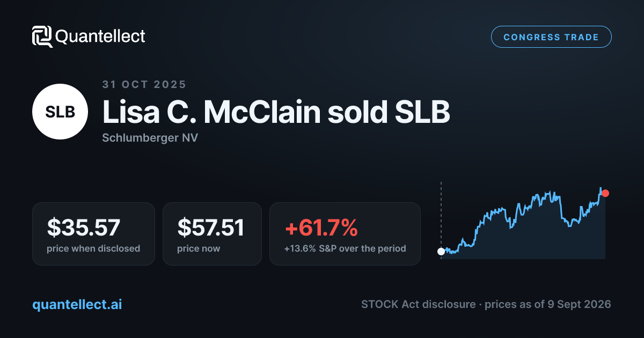Screen dimensions: 644x338
Task: Click the Lisa C. McClain sold SLB headline
Action: [276, 112]
